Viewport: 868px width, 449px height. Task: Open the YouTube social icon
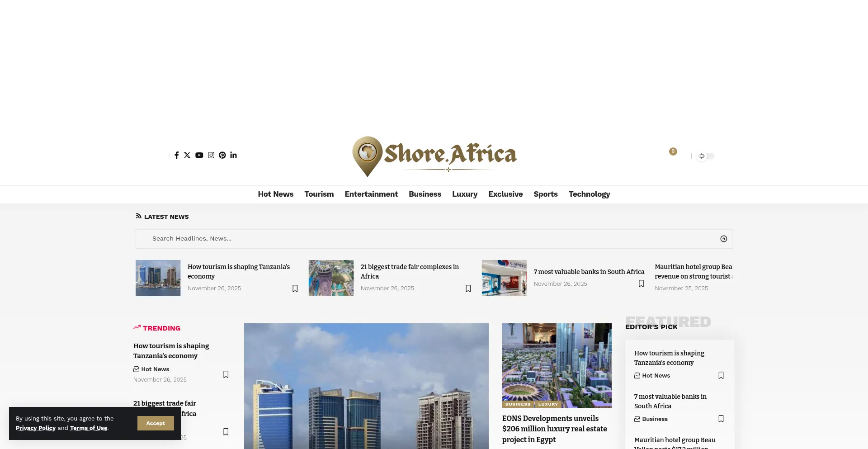click(x=199, y=155)
